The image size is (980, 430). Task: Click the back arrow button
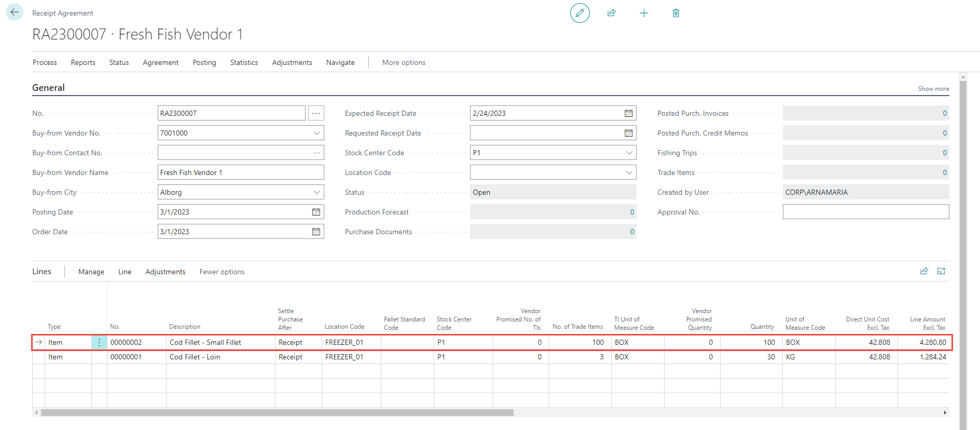pos(15,12)
